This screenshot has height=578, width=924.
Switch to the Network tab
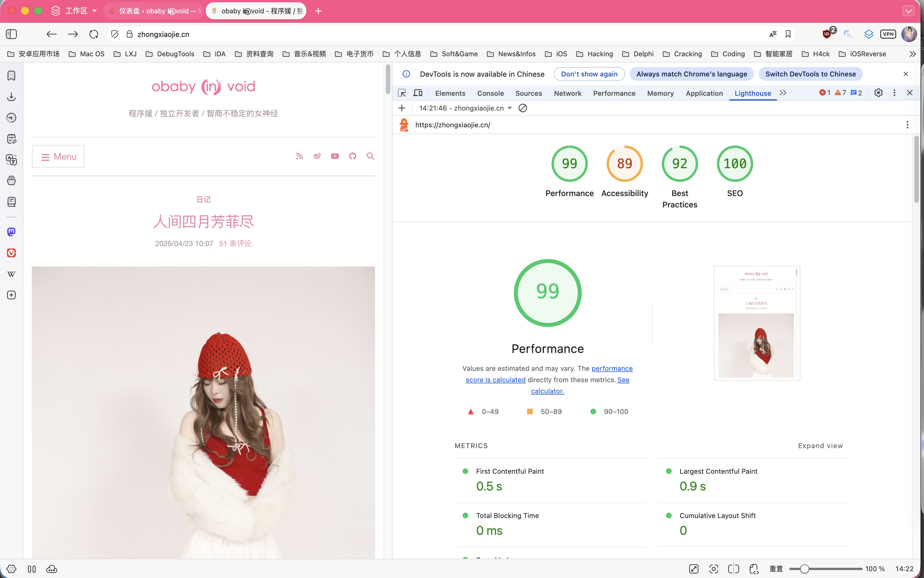coord(567,93)
